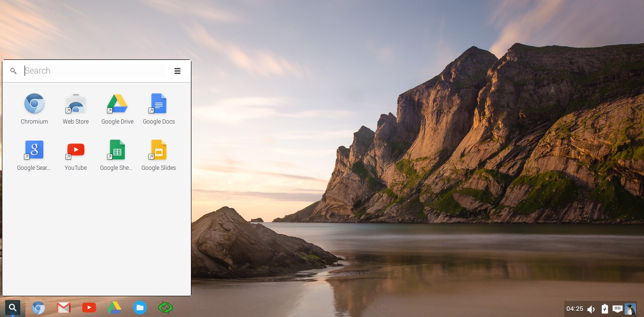Click the launcher Search text field
644x317 pixels.
click(x=94, y=71)
